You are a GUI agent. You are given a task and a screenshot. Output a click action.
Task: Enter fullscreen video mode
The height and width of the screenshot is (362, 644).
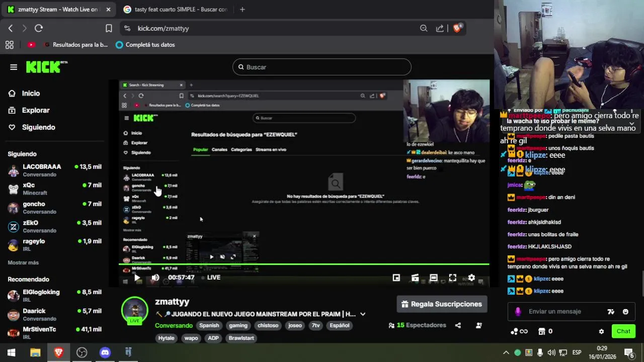[452, 278]
